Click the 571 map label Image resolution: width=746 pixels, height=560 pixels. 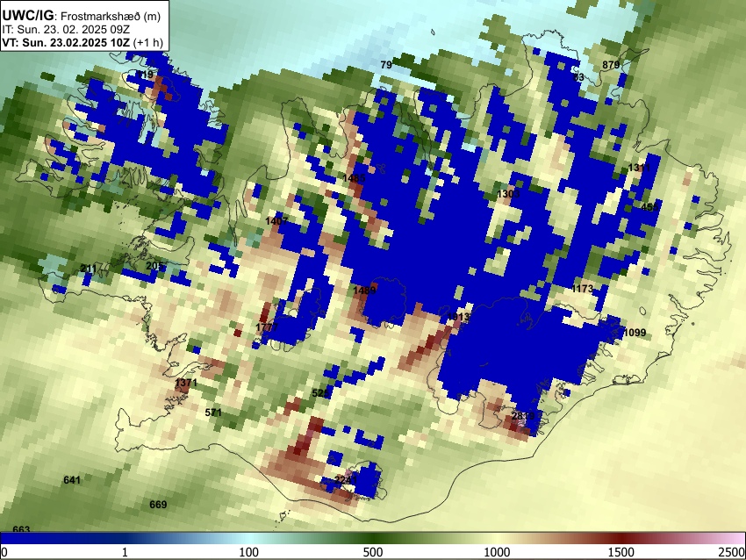click(x=213, y=413)
